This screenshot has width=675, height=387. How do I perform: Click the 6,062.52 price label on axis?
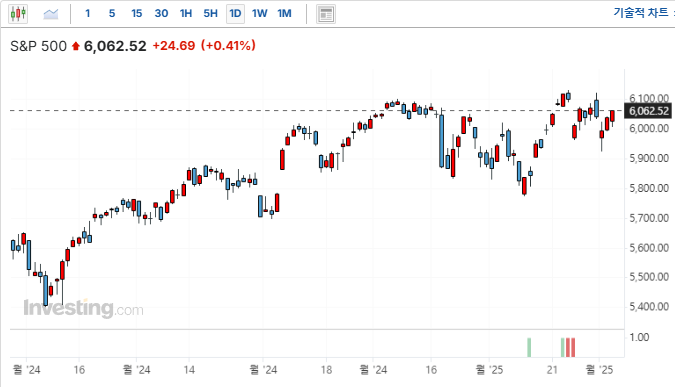click(649, 111)
